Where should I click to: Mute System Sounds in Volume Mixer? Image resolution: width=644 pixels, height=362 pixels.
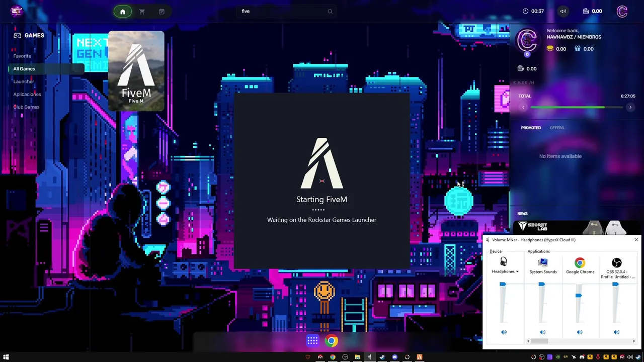[542, 332]
